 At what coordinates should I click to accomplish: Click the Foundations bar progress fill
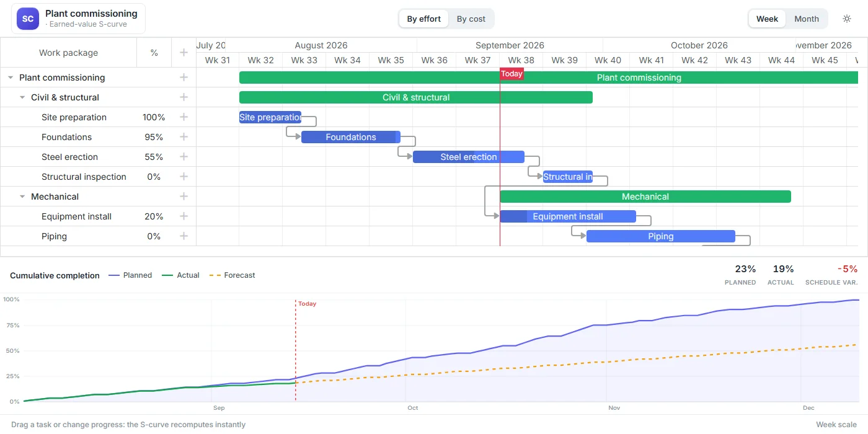point(348,137)
